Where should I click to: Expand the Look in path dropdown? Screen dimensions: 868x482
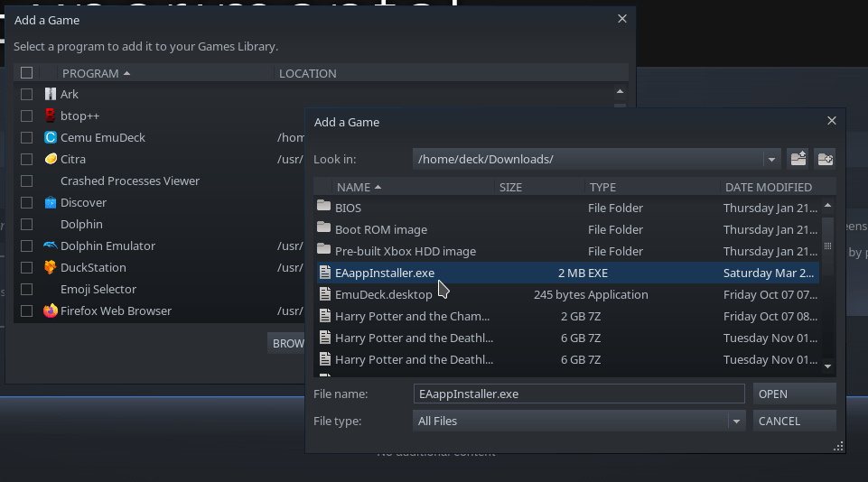(x=771, y=160)
